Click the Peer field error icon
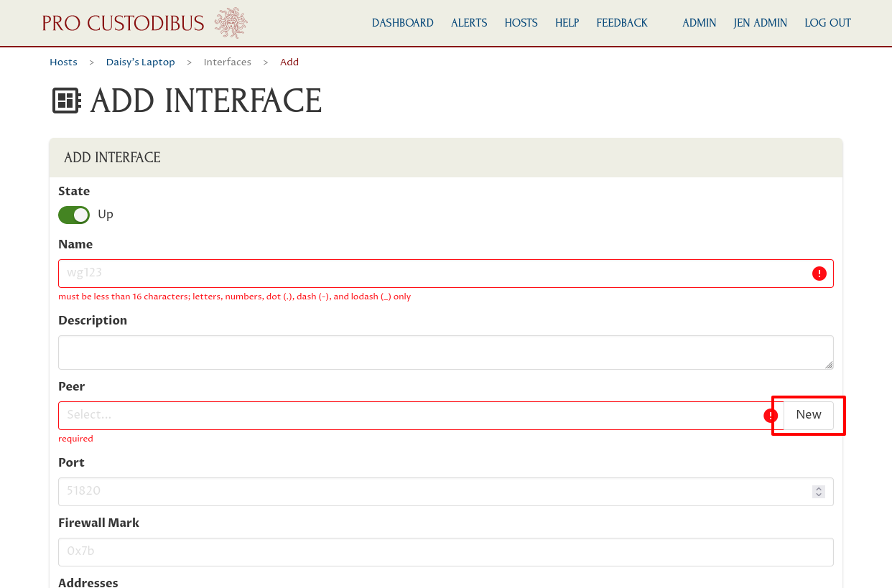Screen dimensions: 892x588 click(x=771, y=416)
